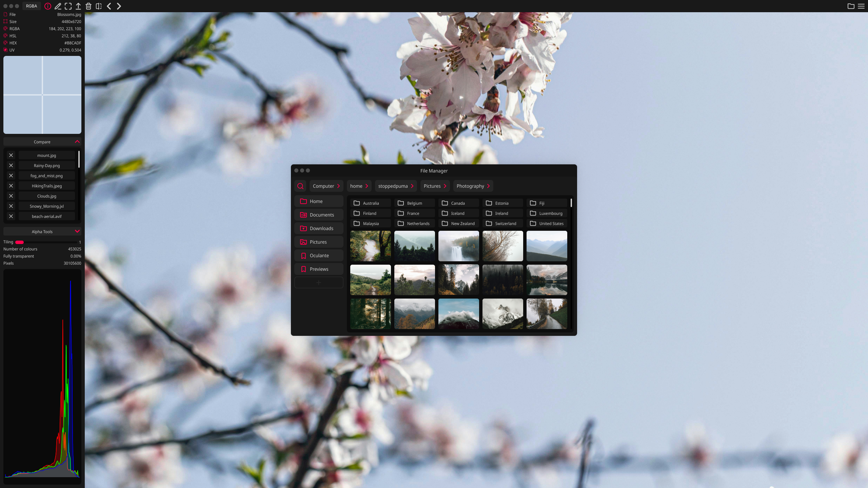Open the waterfall thumbnail in the File Manager

(x=458, y=246)
